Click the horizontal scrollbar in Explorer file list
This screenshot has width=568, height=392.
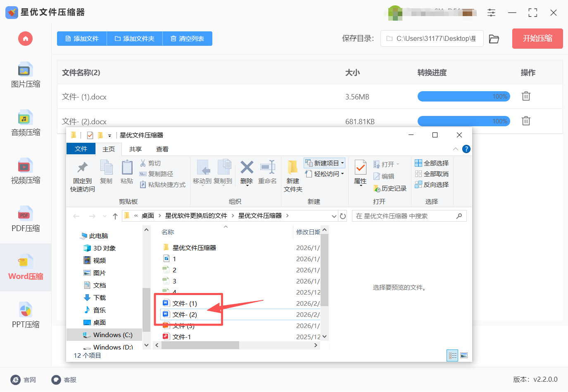click(x=200, y=345)
